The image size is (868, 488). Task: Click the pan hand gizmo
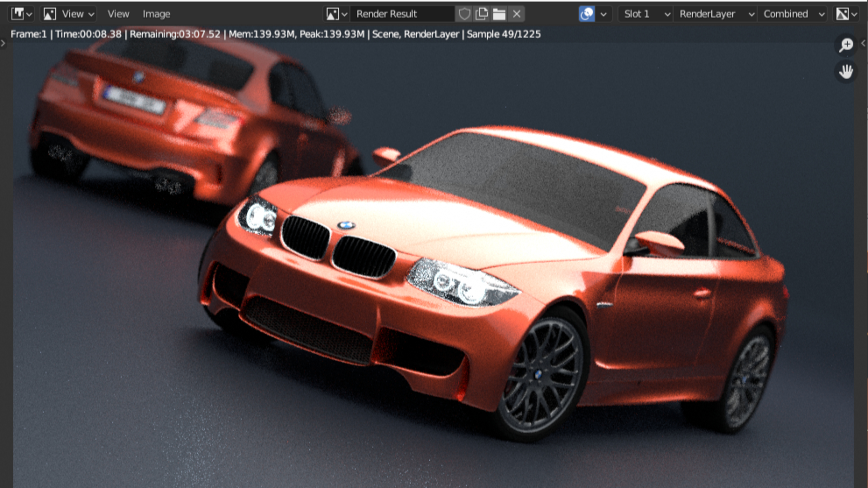click(x=846, y=71)
